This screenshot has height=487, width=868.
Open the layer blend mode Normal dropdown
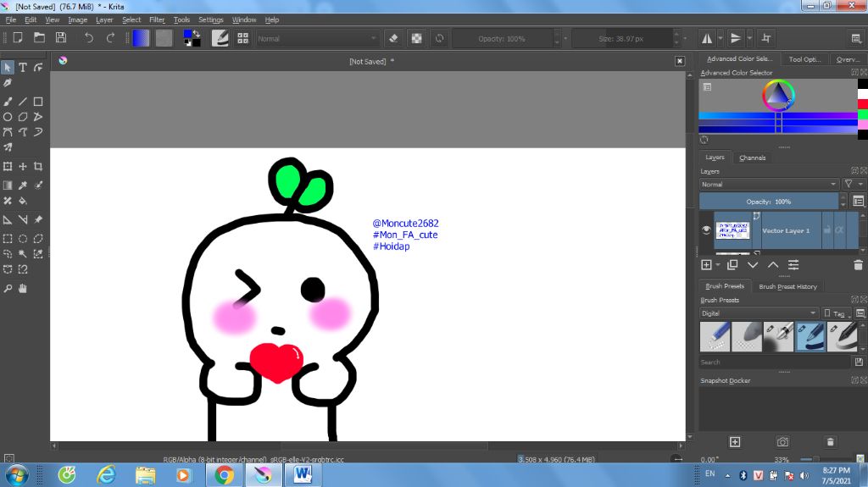point(769,185)
